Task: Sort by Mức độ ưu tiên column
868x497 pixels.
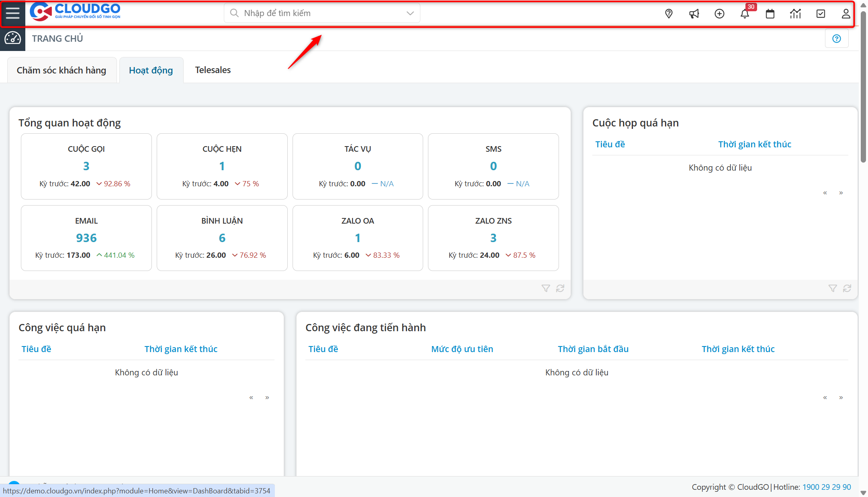Action: pyautogui.click(x=462, y=349)
